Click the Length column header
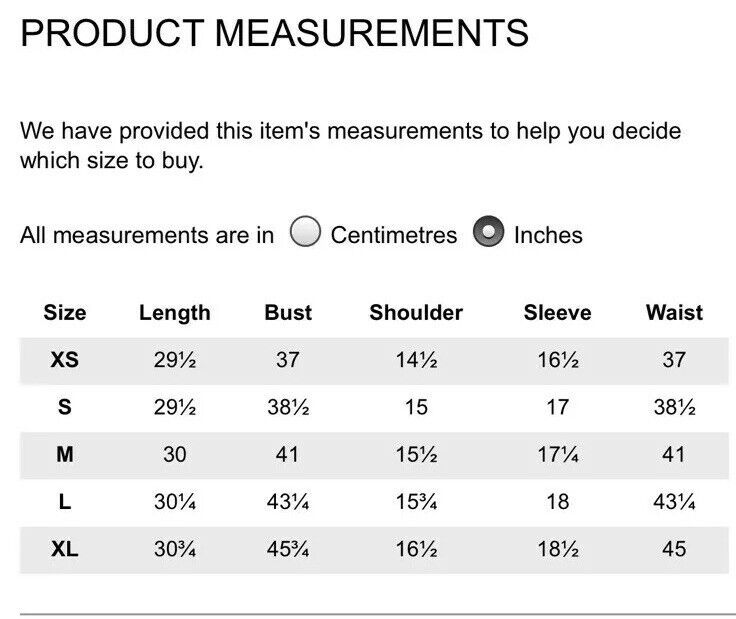The image size is (736, 619). tap(175, 313)
